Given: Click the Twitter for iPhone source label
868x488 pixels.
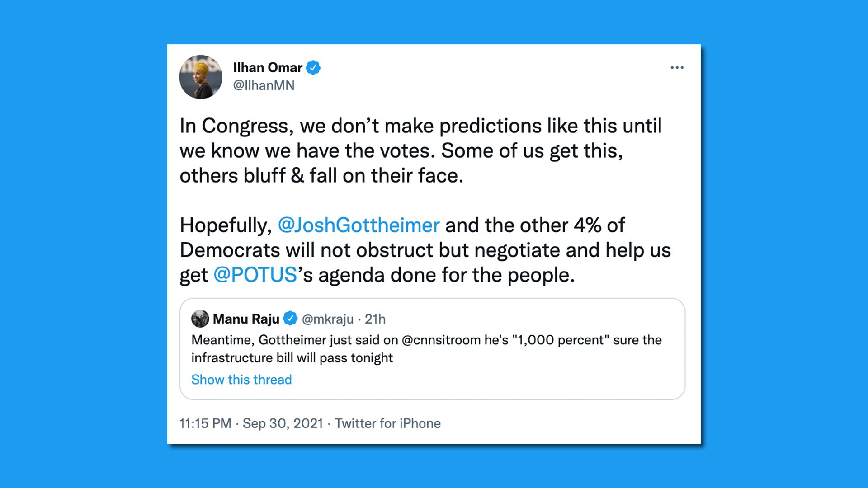Looking at the screenshot, I should pos(387,423).
